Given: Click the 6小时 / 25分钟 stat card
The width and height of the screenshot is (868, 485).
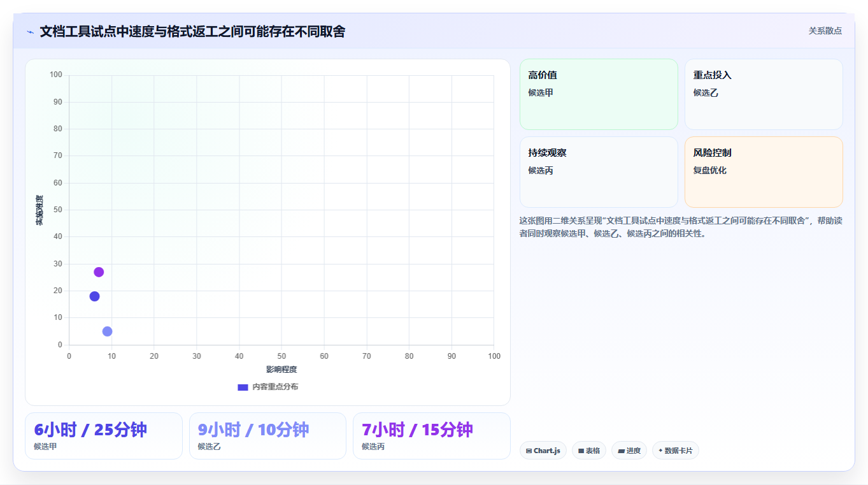Looking at the screenshot, I should click(x=104, y=436).
